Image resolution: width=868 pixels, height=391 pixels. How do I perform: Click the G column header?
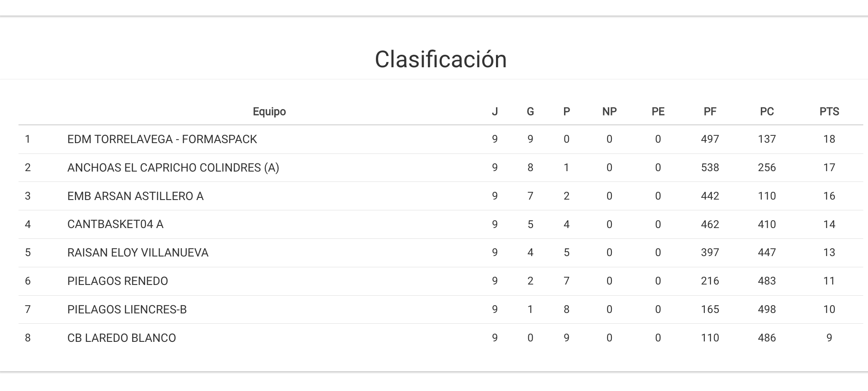click(x=530, y=112)
